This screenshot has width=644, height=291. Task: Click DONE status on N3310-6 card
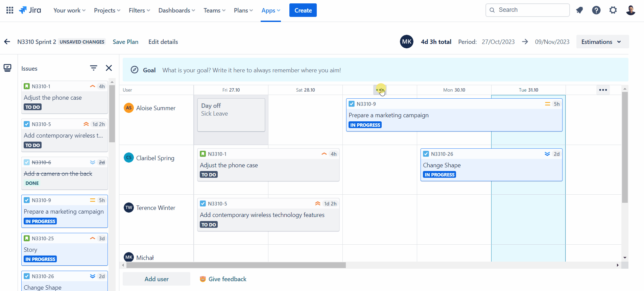pyautogui.click(x=32, y=183)
